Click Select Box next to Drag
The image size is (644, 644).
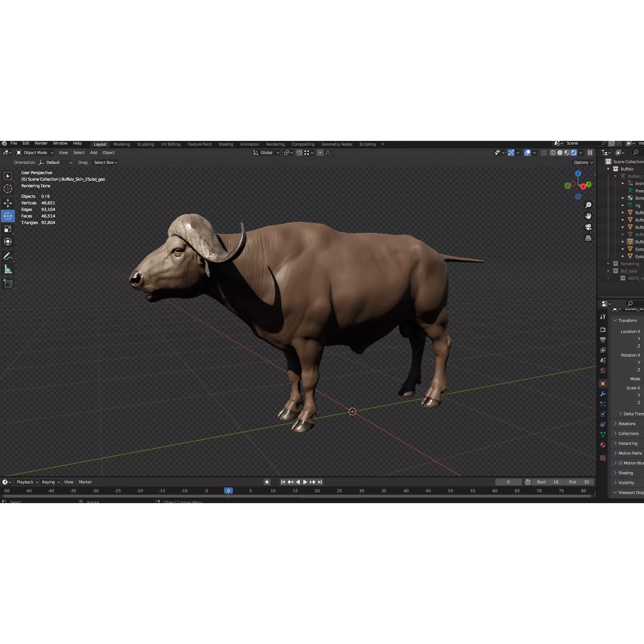click(104, 162)
